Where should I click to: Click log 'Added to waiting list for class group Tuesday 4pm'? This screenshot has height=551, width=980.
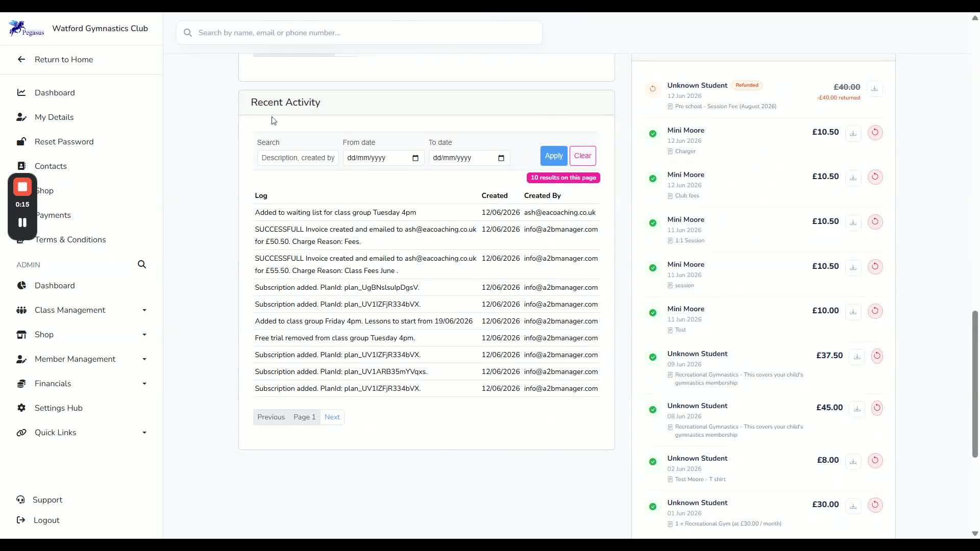click(x=335, y=213)
